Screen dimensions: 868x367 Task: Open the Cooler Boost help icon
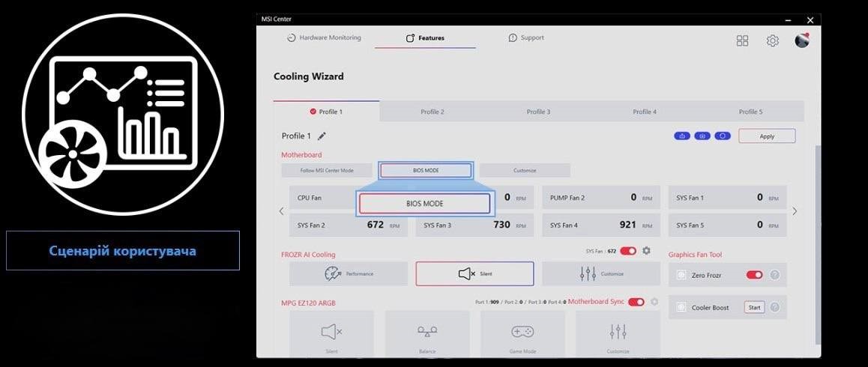[775, 307]
